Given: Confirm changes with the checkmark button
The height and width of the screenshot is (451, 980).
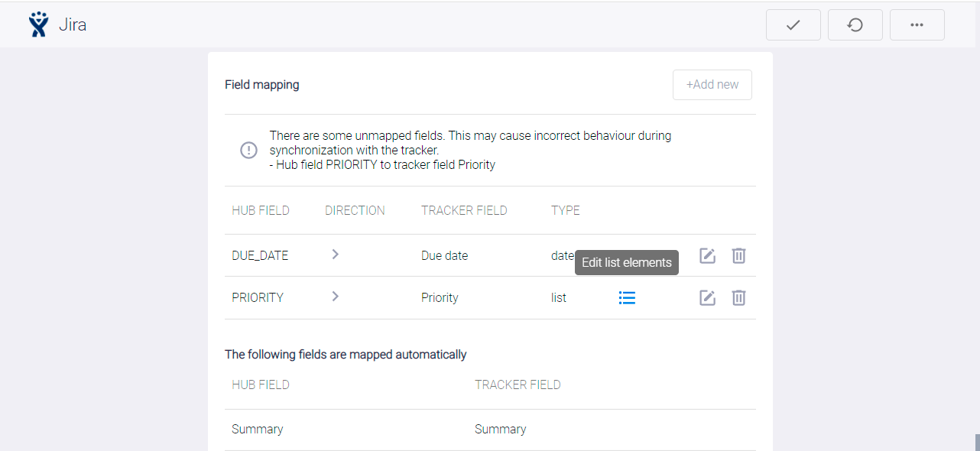Looking at the screenshot, I should 793,24.
